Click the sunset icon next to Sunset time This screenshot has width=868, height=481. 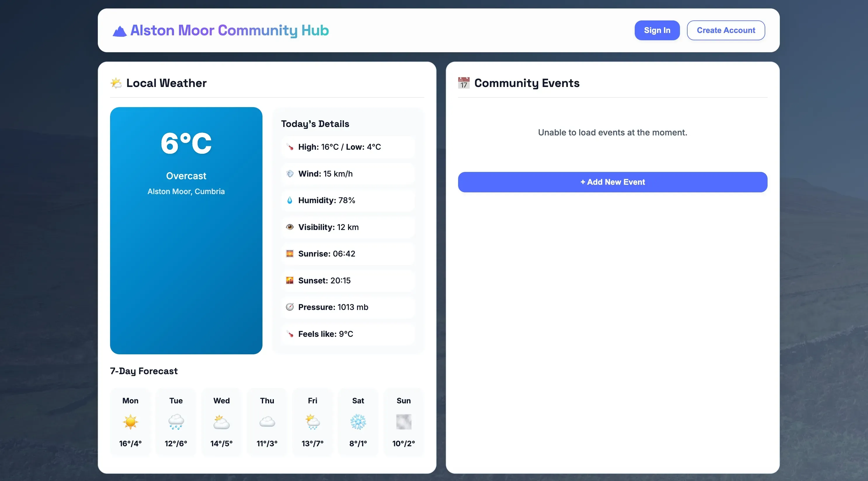click(x=290, y=280)
